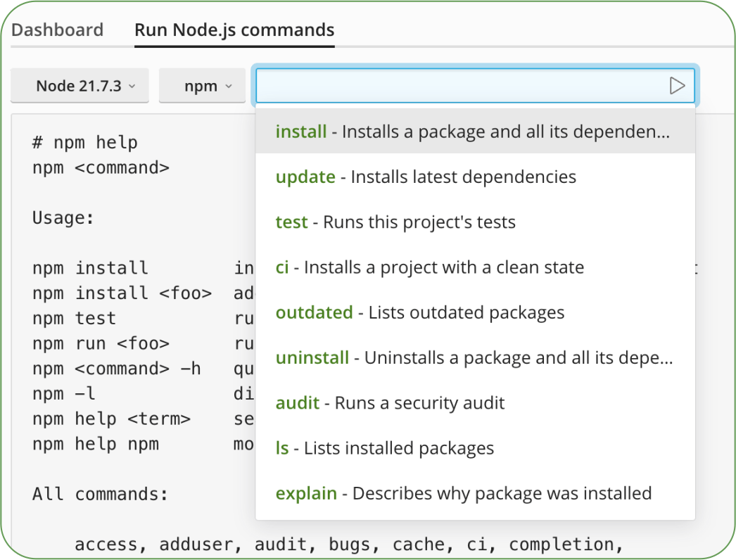
Task: Select the audit security suggestion
Action: click(475, 402)
